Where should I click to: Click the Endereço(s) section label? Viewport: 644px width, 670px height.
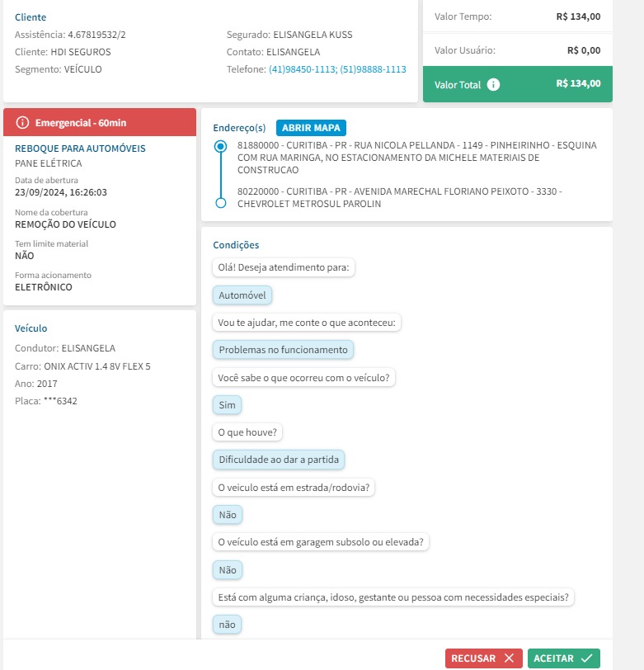pyautogui.click(x=239, y=128)
